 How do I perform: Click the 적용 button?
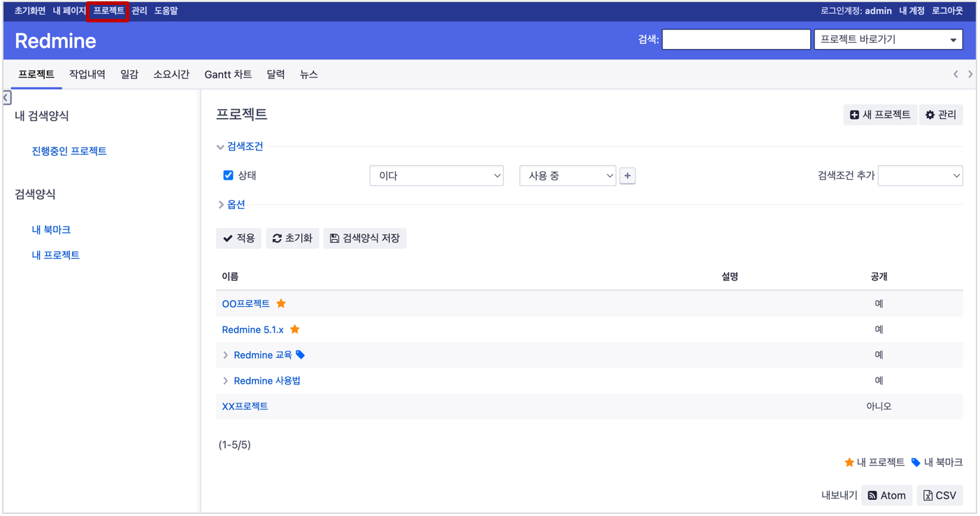point(239,238)
